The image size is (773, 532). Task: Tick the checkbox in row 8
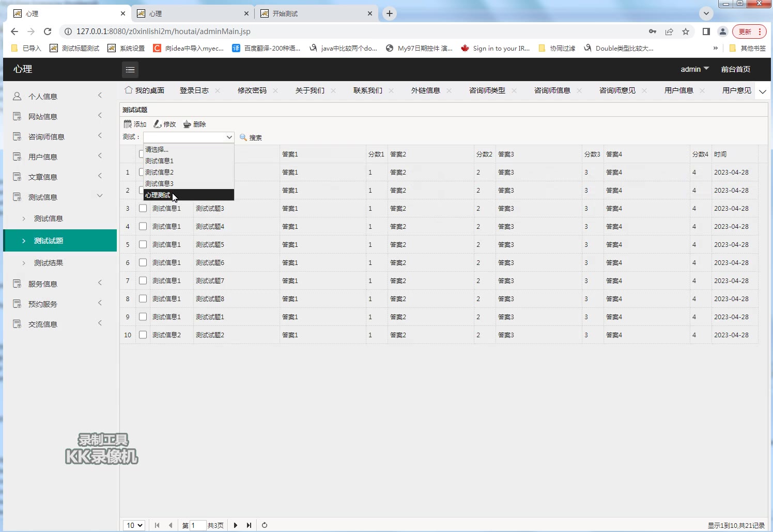point(143,299)
